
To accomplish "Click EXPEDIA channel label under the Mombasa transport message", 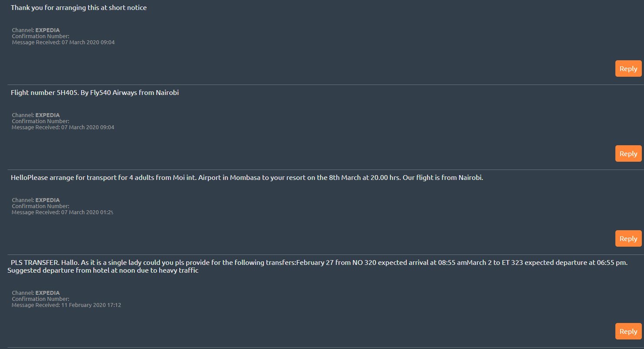I will click(x=47, y=200).
